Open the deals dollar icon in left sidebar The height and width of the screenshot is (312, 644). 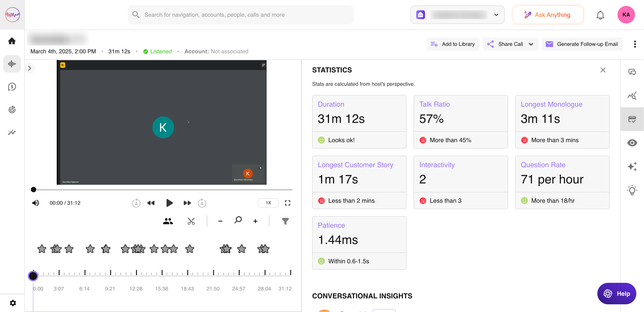[x=12, y=87]
